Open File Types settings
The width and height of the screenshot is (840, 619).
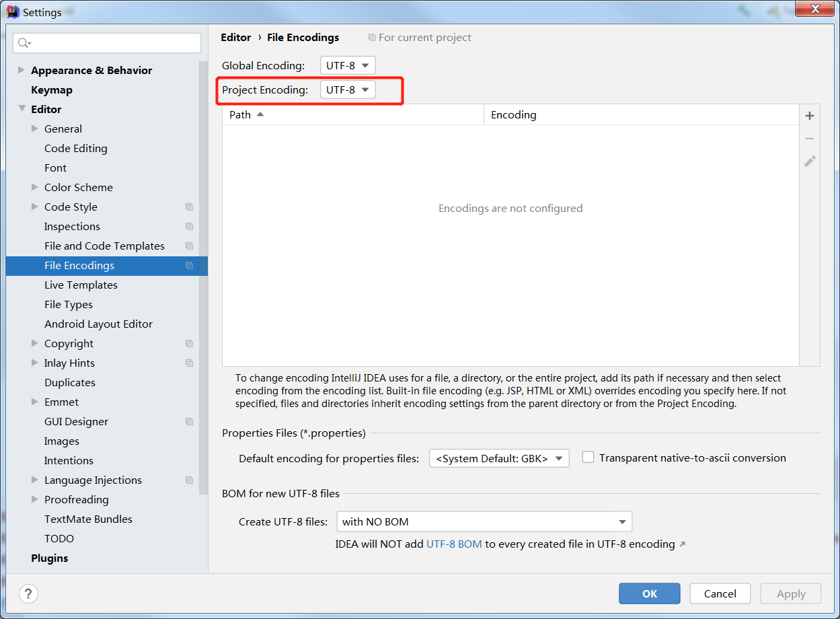(69, 305)
